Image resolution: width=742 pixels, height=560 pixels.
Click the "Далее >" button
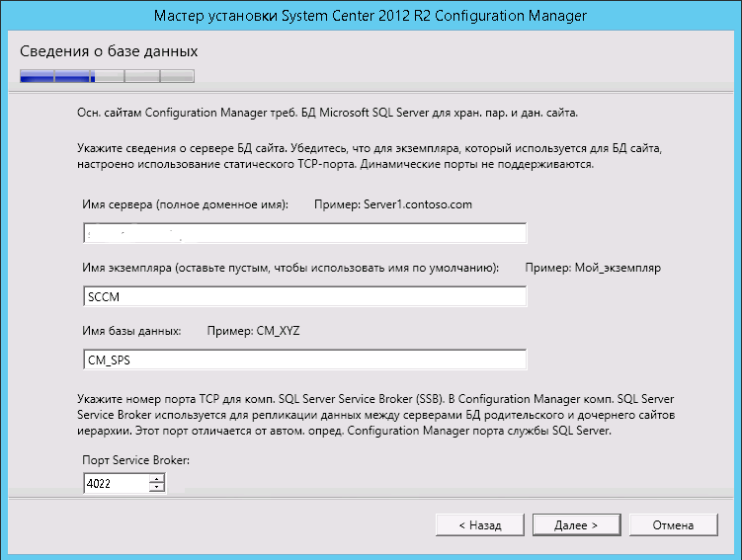click(576, 524)
